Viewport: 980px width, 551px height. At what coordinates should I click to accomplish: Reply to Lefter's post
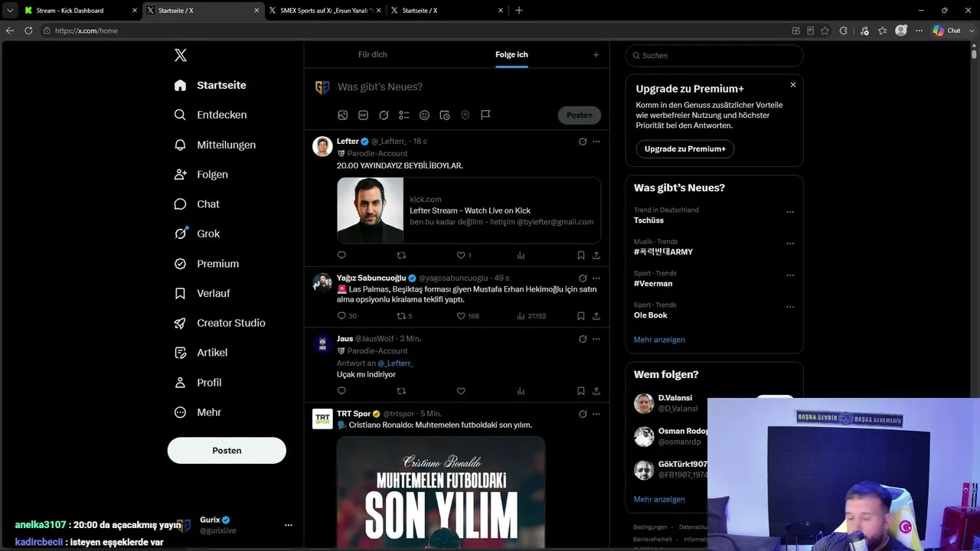pyautogui.click(x=341, y=256)
